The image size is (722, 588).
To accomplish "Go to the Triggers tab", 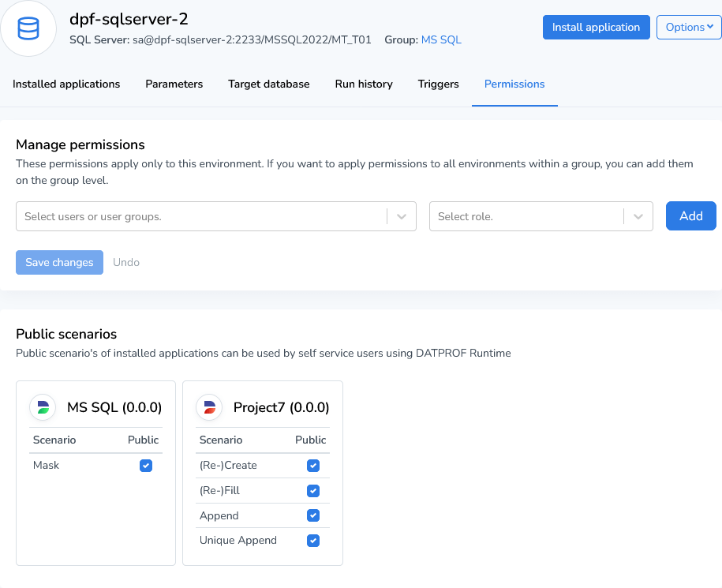I will tap(438, 84).
